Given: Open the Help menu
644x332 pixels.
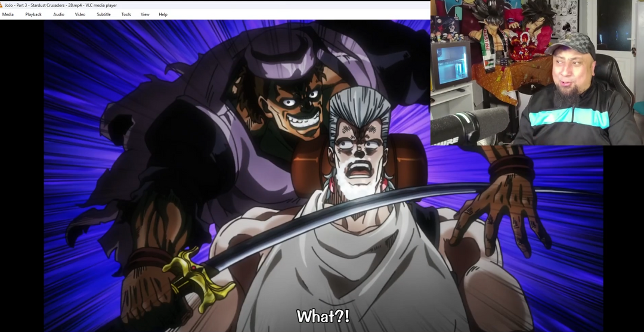Looking at the screenshot, I should point(163,14).
